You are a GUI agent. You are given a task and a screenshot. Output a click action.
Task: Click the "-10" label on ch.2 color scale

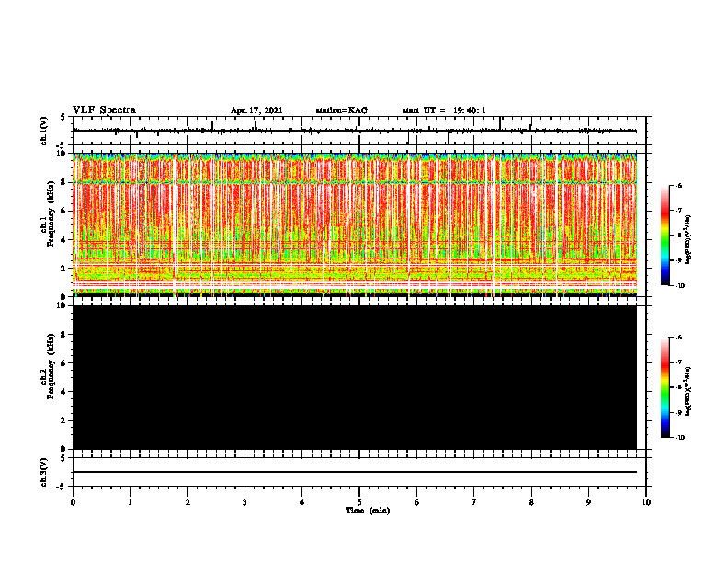(x=679, y=438)
